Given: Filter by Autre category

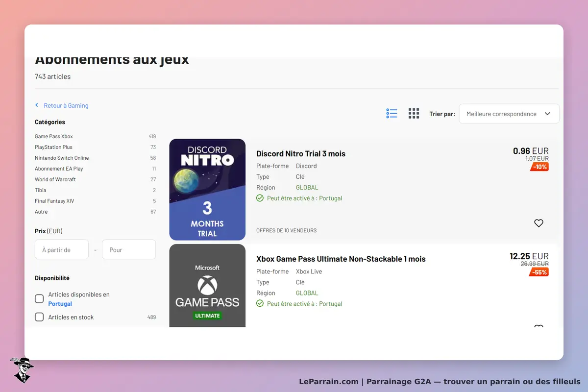Looking at the screenshot, I should coord(41,212).
